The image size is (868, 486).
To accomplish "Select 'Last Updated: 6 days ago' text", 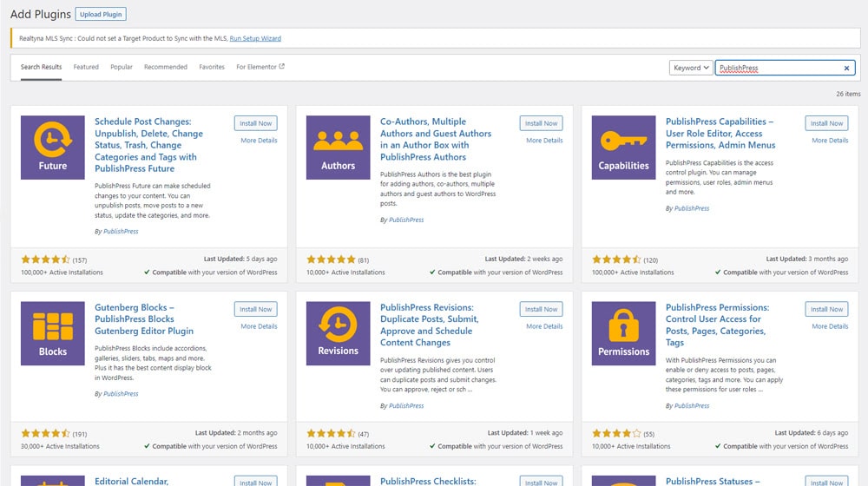I will (x=812, y=433).
